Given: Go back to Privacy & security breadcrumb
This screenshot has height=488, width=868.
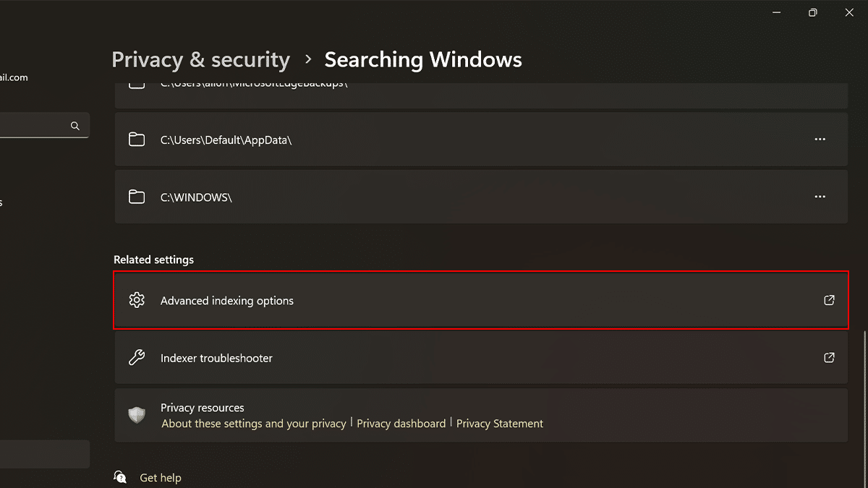Looking at the screenshot, I should pos(200,59).
